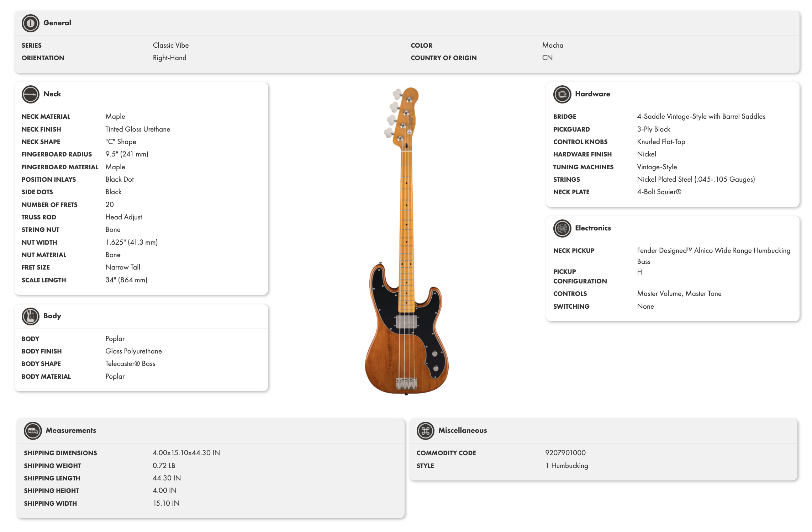
Task: Click the Measurements tape icon
Action: (33, 431)
